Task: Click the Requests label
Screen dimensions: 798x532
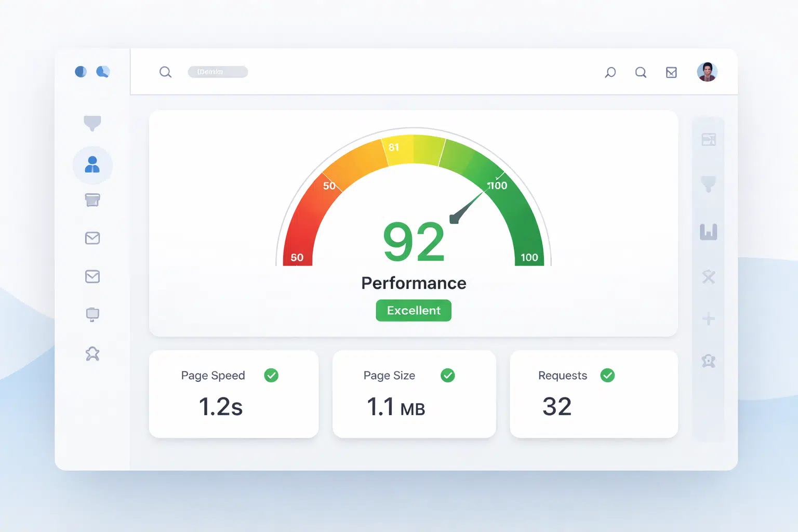Action: [563, 376]
